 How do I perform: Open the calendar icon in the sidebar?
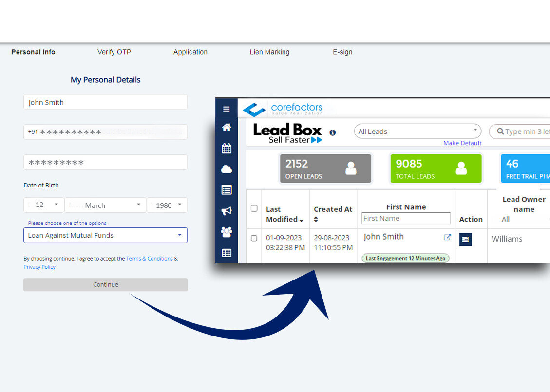point(227,149)
